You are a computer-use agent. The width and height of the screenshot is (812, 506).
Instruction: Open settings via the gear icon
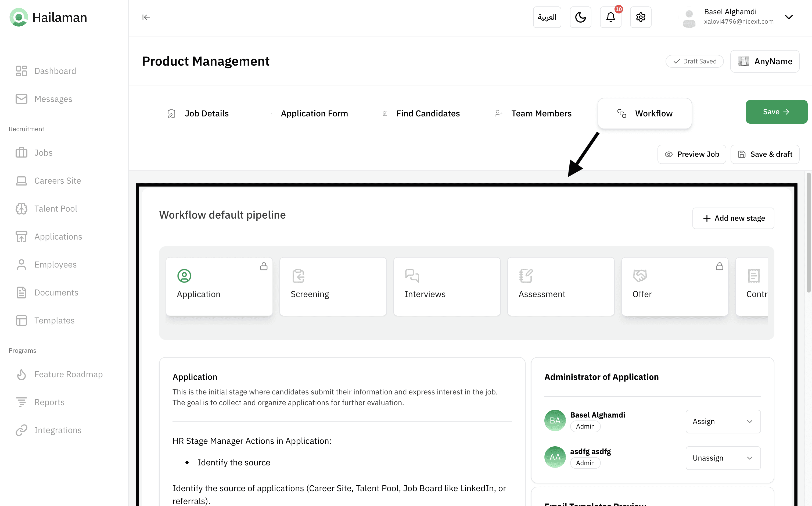(640, 17)
